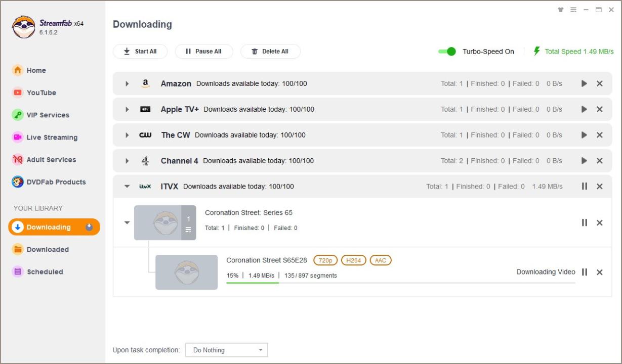
Task: Remove the Apple TV+ download group
Action: pyautogui.click(x=600, y=109)
